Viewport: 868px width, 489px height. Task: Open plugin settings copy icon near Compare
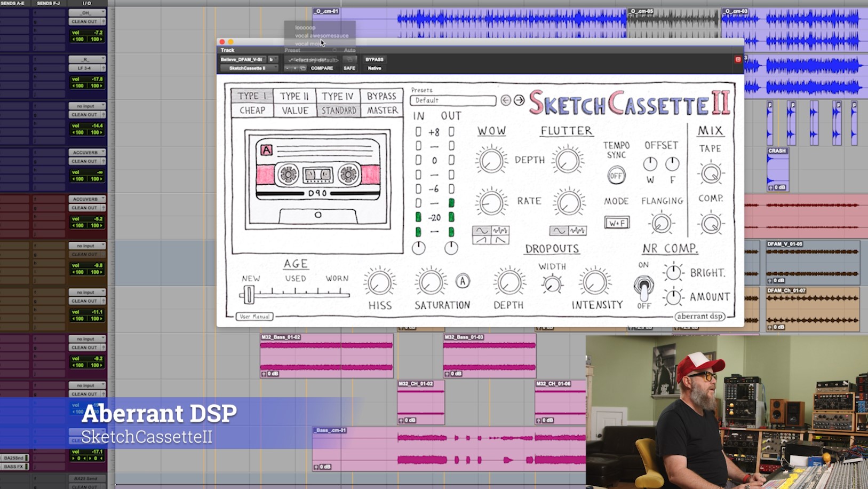click(x=303, y=68)
